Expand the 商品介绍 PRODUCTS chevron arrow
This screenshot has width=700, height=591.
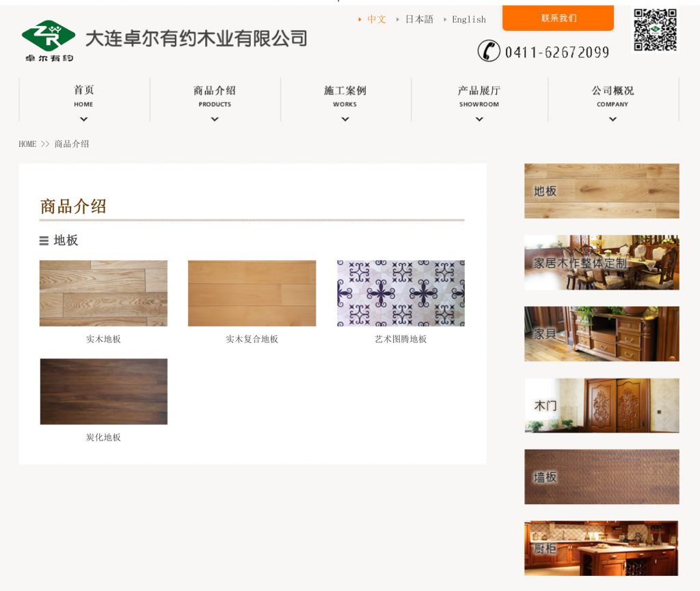(x=215, y=120)
